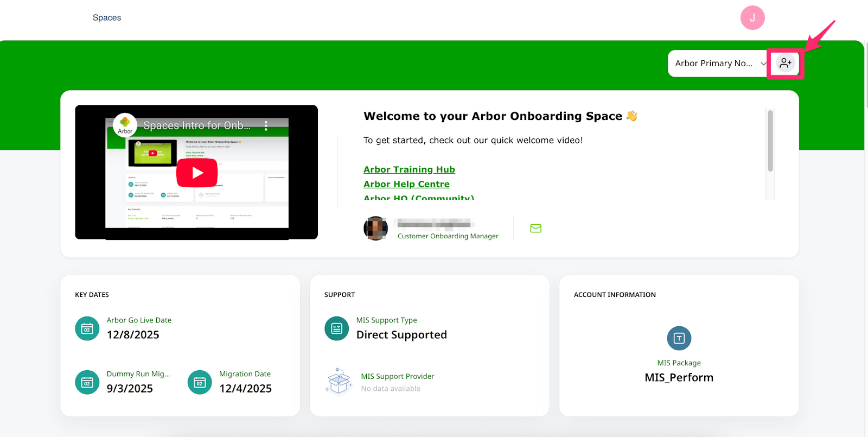The width and height of the screenshot is (868, 437).
Task: Click the Dummy Run Migration calendar icon
Action: [87, 382]
